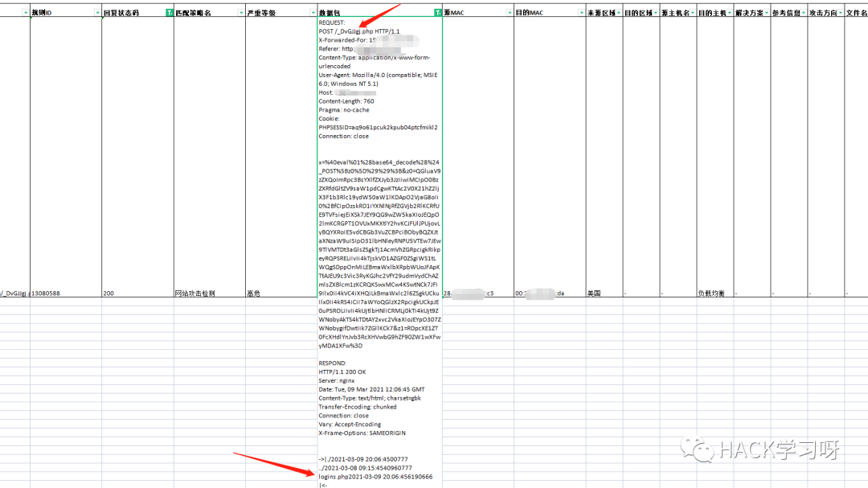Open the active filter on 数据包 column
Viewport: 868px width, 488px height.
(438, 13)
